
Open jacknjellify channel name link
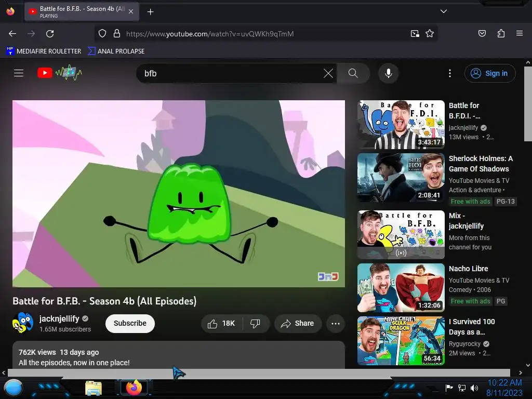[x=59, y=318]
